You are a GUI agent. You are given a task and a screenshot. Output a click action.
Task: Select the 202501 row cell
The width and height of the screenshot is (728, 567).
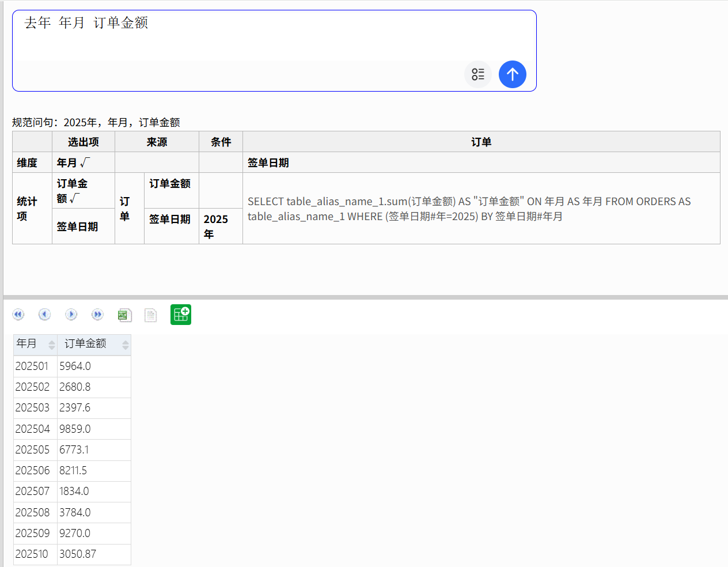point(35,366)
